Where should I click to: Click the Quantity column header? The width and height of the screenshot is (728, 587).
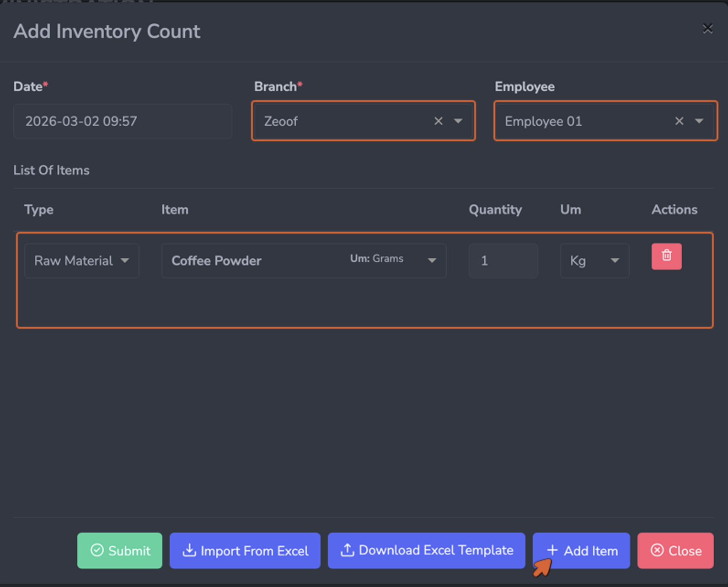click(x=495, y=210)
